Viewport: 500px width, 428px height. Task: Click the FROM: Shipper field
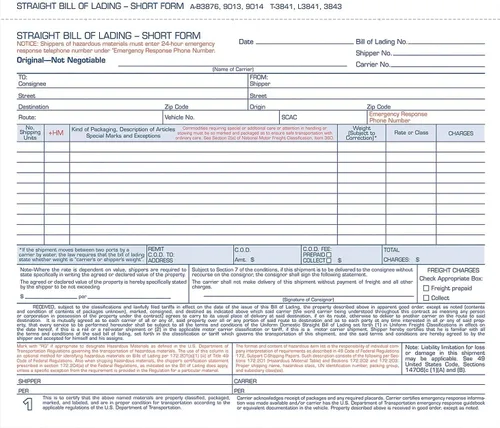click(x=367, y=81)
